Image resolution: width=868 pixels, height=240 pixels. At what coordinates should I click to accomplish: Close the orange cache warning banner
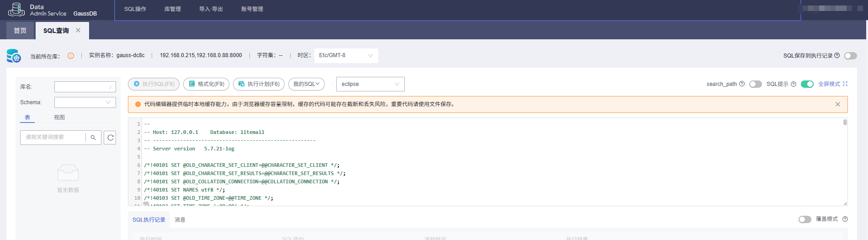click(838, 104)
